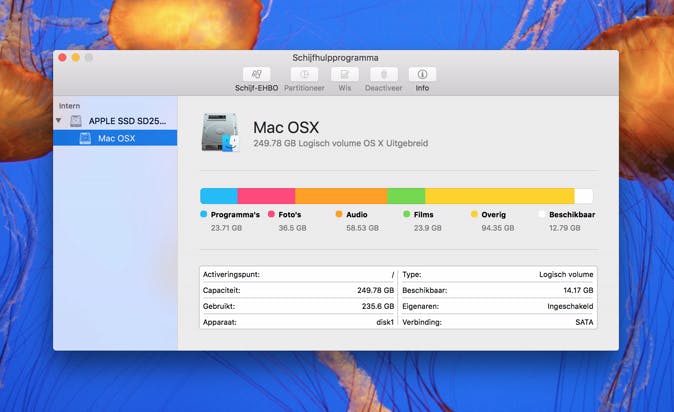Click the orange Audio legend dot

(x=339, y=214)
